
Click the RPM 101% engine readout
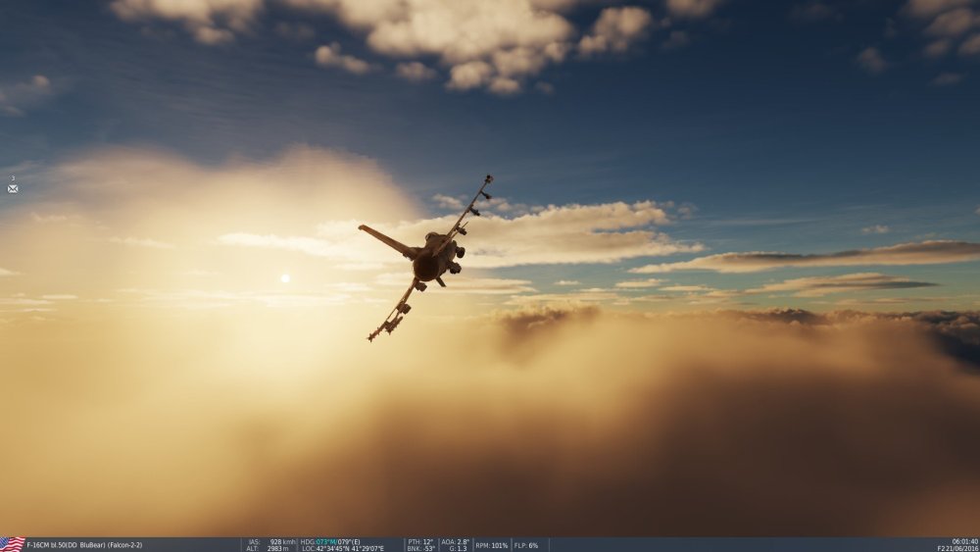492,545
